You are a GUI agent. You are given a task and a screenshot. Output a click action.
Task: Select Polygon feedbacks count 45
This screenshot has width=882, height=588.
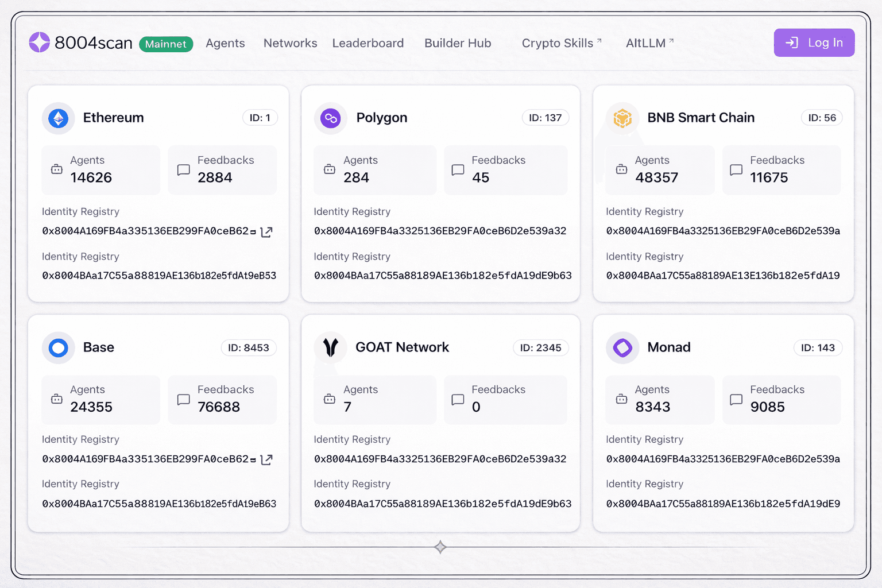(x=481, y=177)
